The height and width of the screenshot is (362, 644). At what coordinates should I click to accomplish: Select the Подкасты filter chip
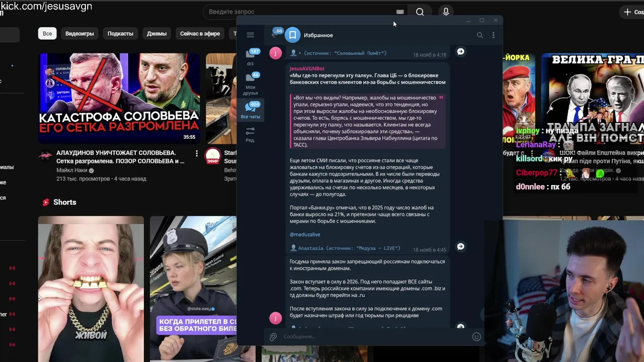pos(120,34)
